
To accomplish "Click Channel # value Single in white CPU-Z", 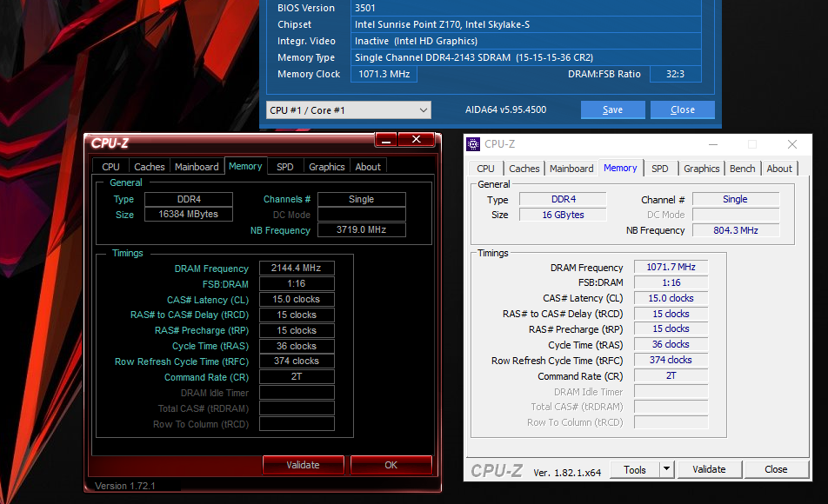I will pos(736,199).
